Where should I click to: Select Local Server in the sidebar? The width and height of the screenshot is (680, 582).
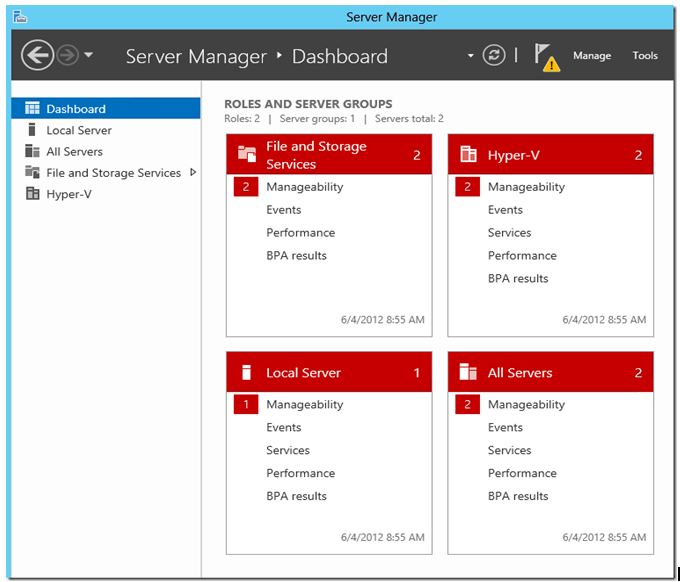106,130
